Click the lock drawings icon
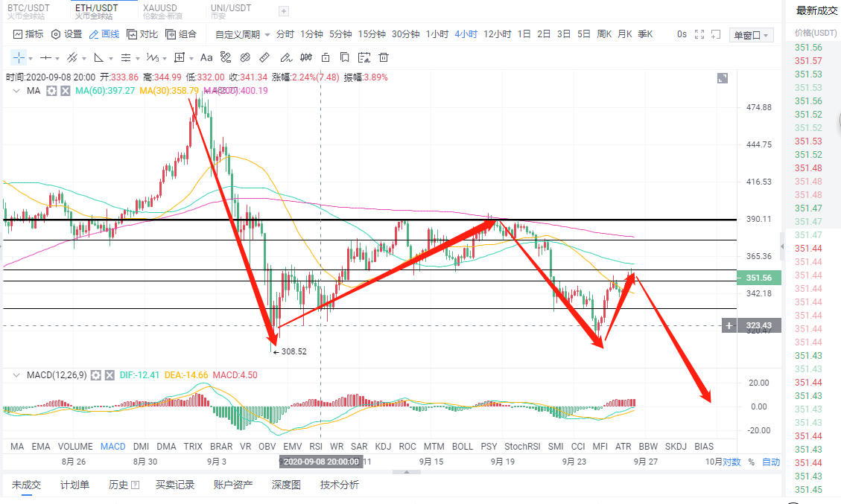 tap(326, 57)
